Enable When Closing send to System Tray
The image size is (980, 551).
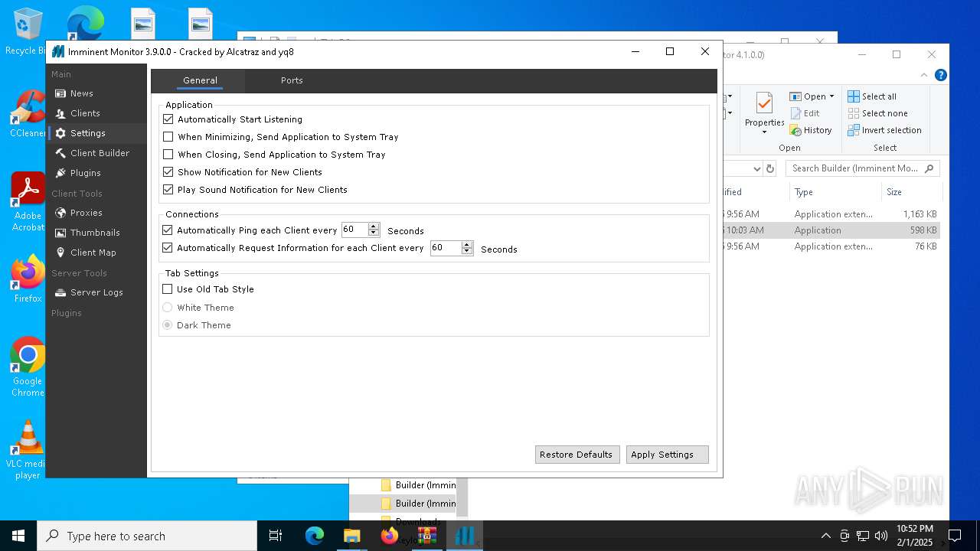tap(168, 155)
